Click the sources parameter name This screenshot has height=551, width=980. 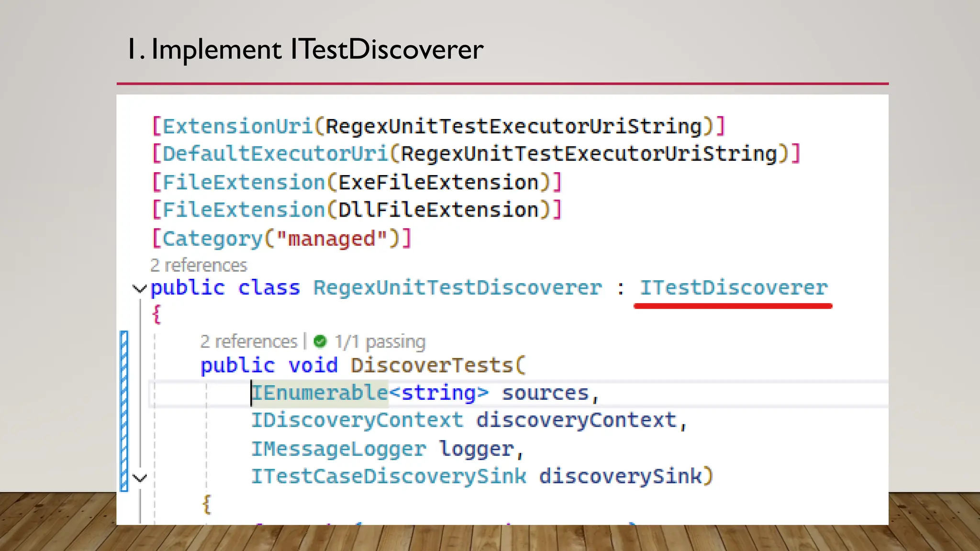tap(545, 393)
